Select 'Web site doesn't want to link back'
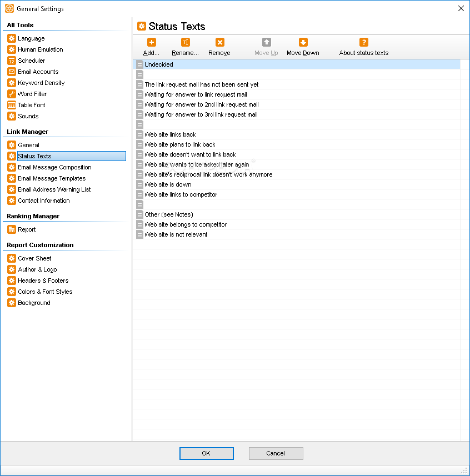Viewport: 470px width, 476px height. point(296,154)
